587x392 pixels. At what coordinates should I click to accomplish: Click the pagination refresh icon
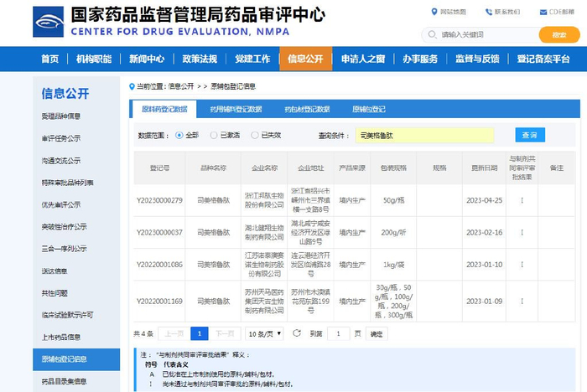[x=296, y=333]
